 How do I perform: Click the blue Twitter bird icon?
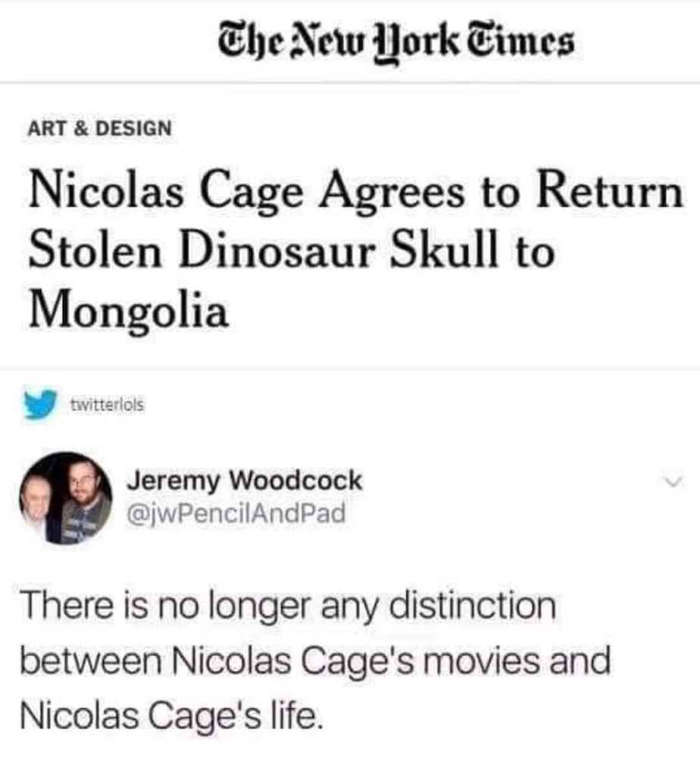pos(40,404)
